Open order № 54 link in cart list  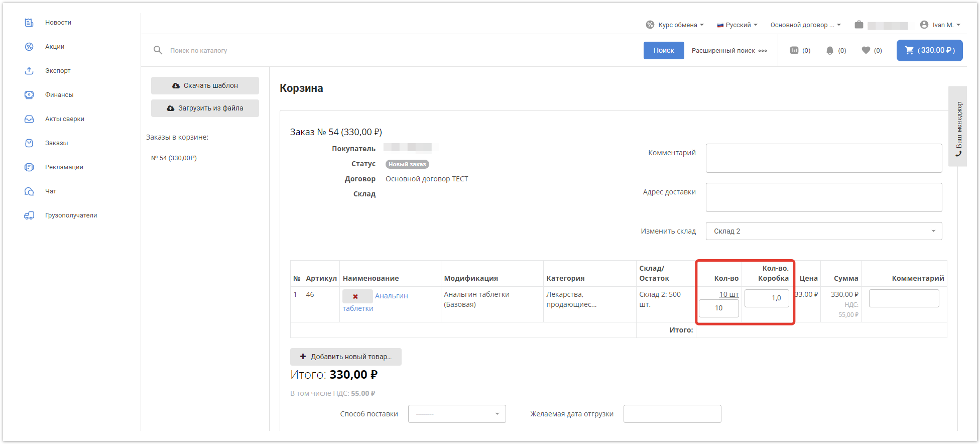click(174, 158)
